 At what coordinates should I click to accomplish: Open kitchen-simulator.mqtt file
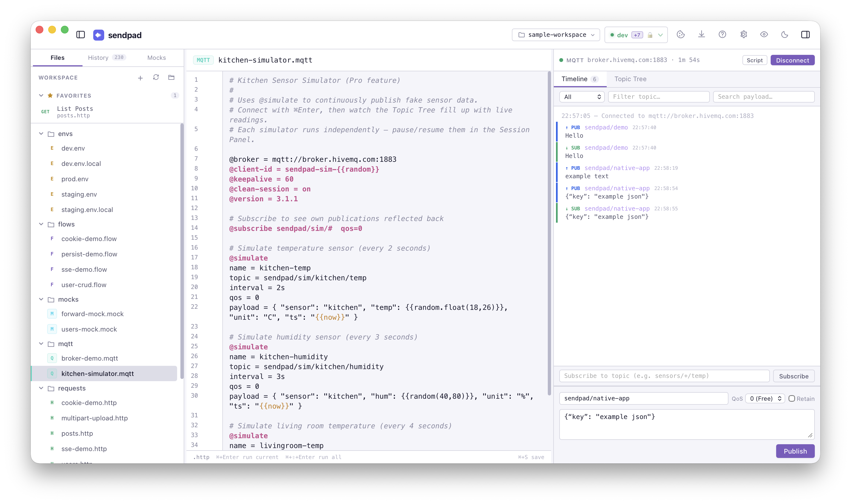pyautogui.click(x=104, y=373)
